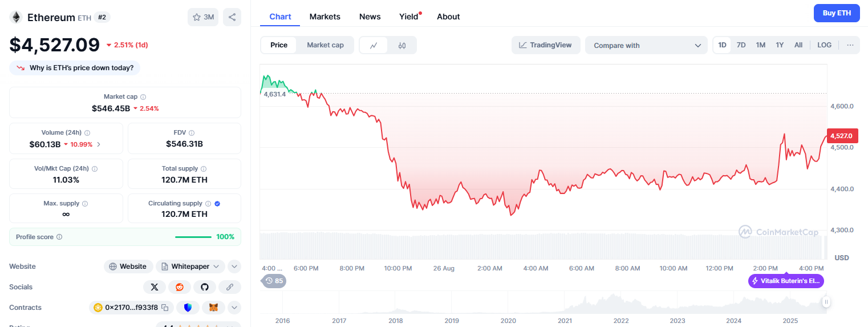Screen dimensions: 868x327
Task: Switch to the Markets tab
Action: pos(325,17)
